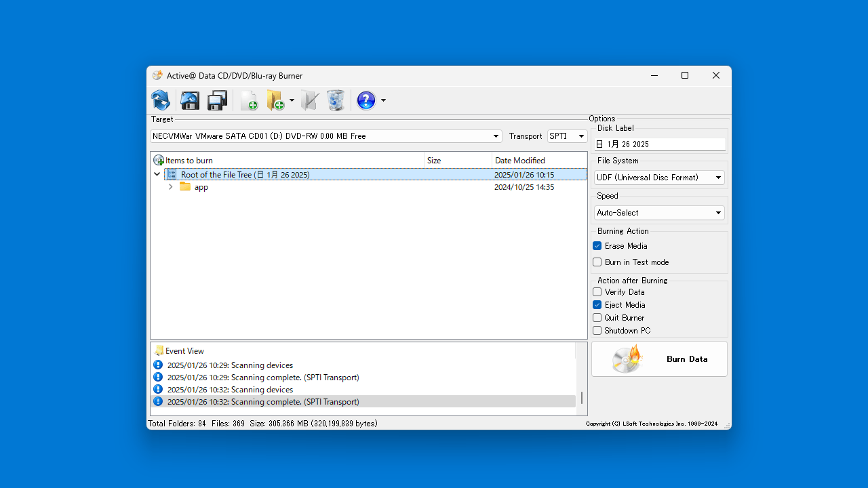Uncheck the Eject Media checkbox

(597, 305)
